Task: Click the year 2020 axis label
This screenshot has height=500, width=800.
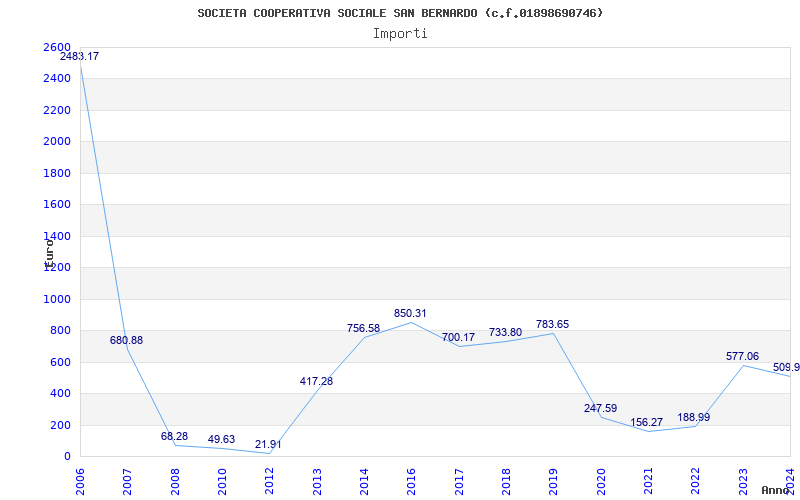Action: 601,481
